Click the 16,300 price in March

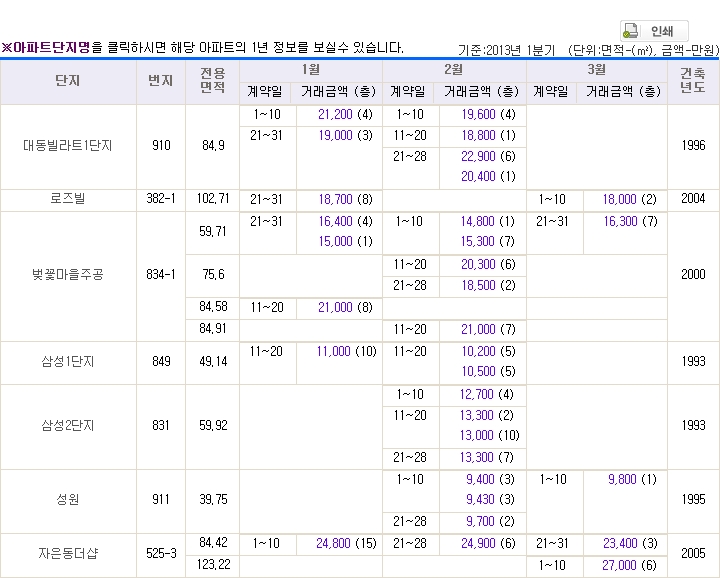click(620, 221)
